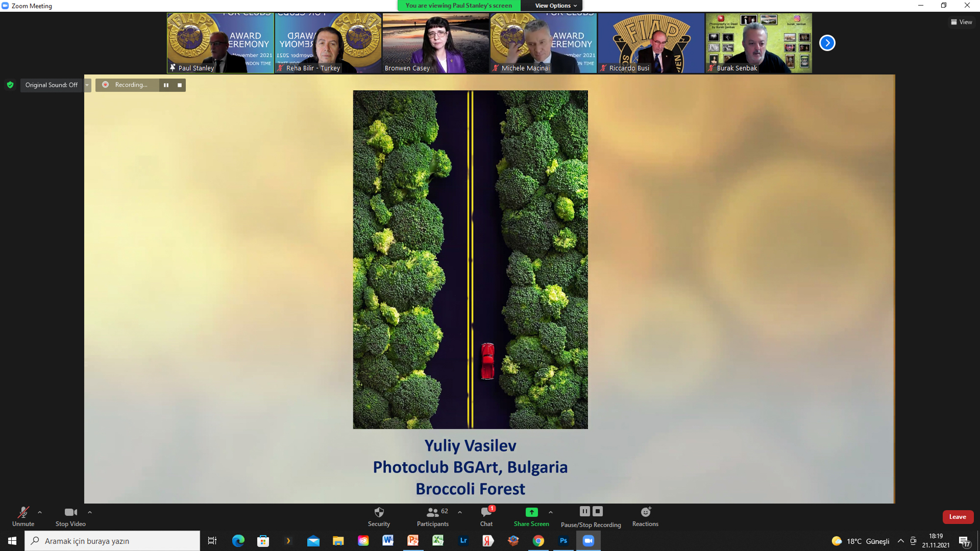Launch Microsoft Edge from taskbar
The image size is (980, 551).
238,541
